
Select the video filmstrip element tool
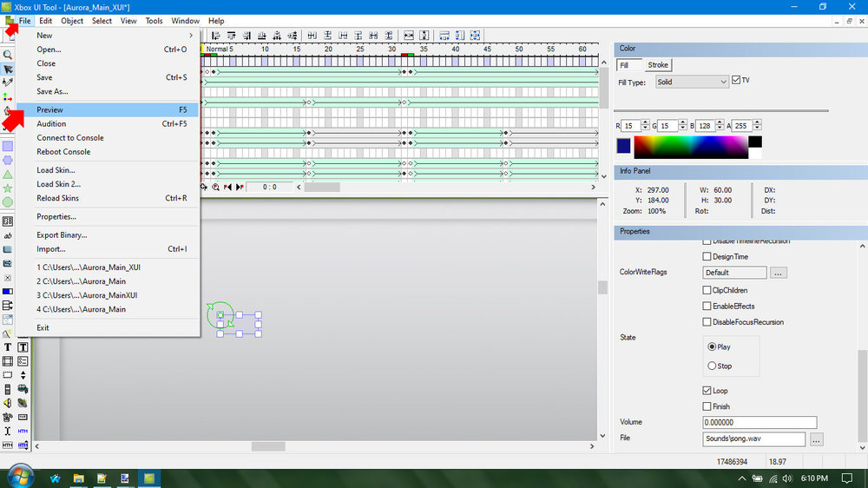coord(8,361)
